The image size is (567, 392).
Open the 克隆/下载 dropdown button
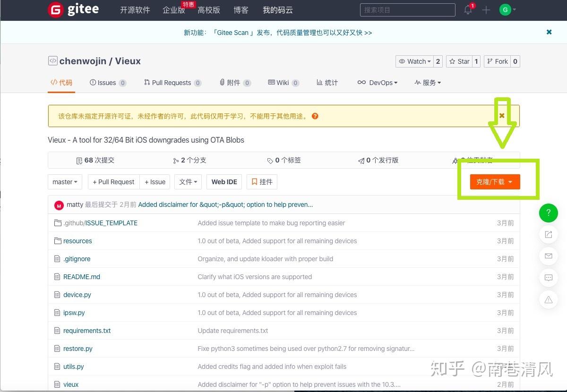click(495, 182)
